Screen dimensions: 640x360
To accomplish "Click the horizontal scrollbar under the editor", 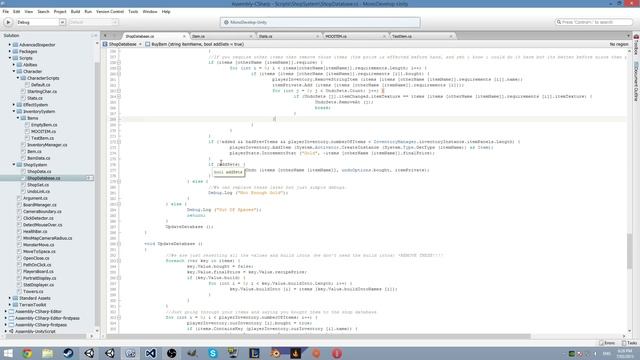I will tap(318, 336).
